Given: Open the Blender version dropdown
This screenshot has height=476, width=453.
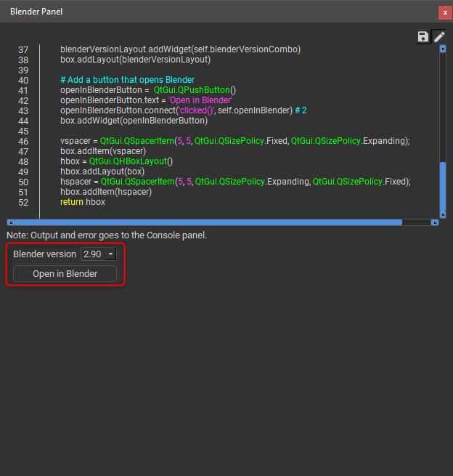Looking at the screenshot, I should click(99, 254).
